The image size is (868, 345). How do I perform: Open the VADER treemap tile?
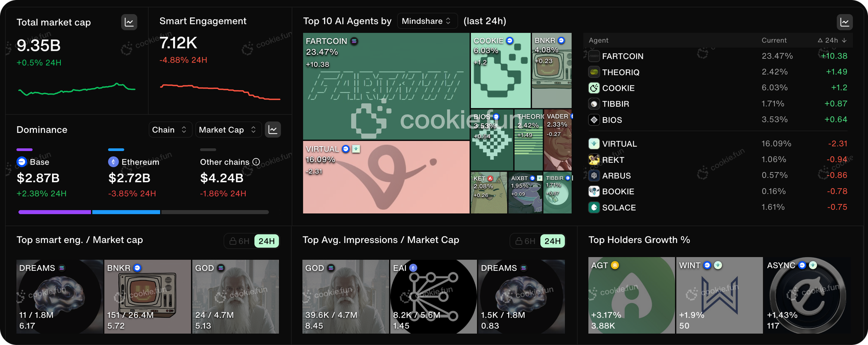[558, 140]
